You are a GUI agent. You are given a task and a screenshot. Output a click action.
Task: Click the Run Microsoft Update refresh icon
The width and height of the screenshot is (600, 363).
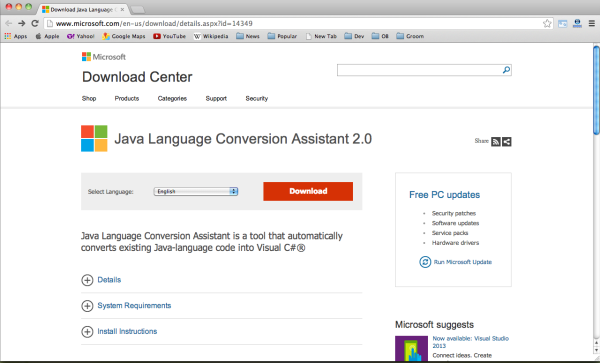[425, 262]
